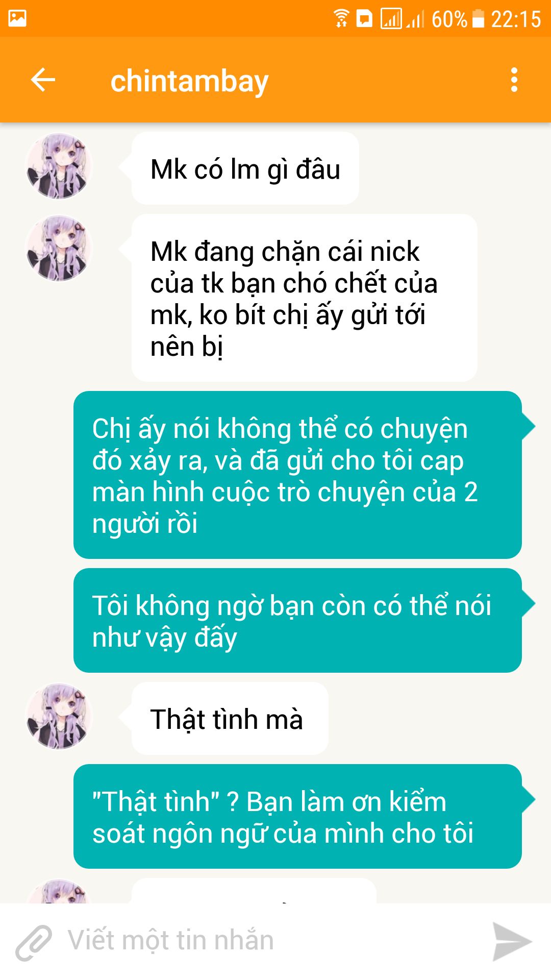Tap the chintambay chat title
The image size is (551, 980).
[x=189, y=81]
